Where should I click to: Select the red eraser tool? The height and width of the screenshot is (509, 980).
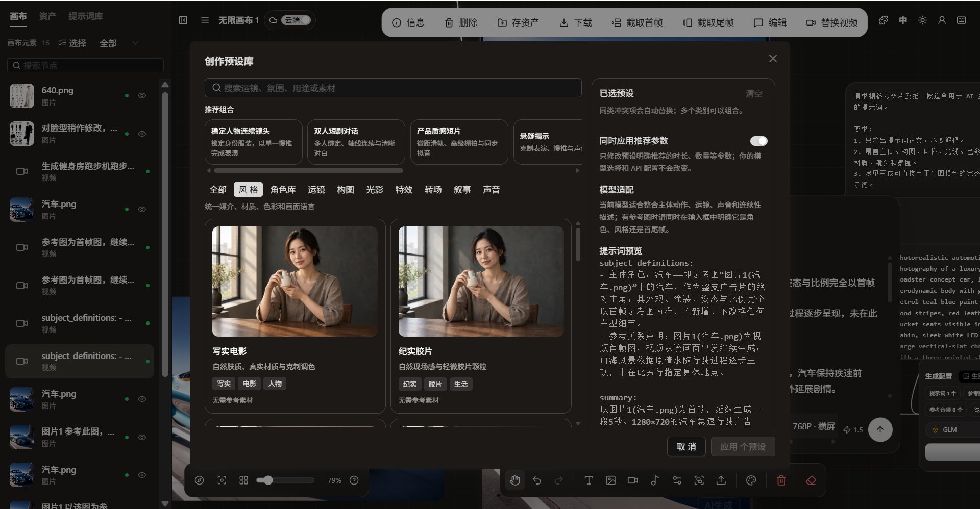(811, 480)
